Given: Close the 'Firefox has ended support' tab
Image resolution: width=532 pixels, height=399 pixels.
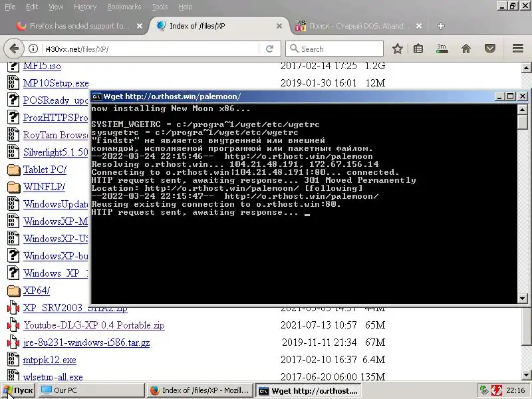Looking at the screenshot, I should 140,26.
